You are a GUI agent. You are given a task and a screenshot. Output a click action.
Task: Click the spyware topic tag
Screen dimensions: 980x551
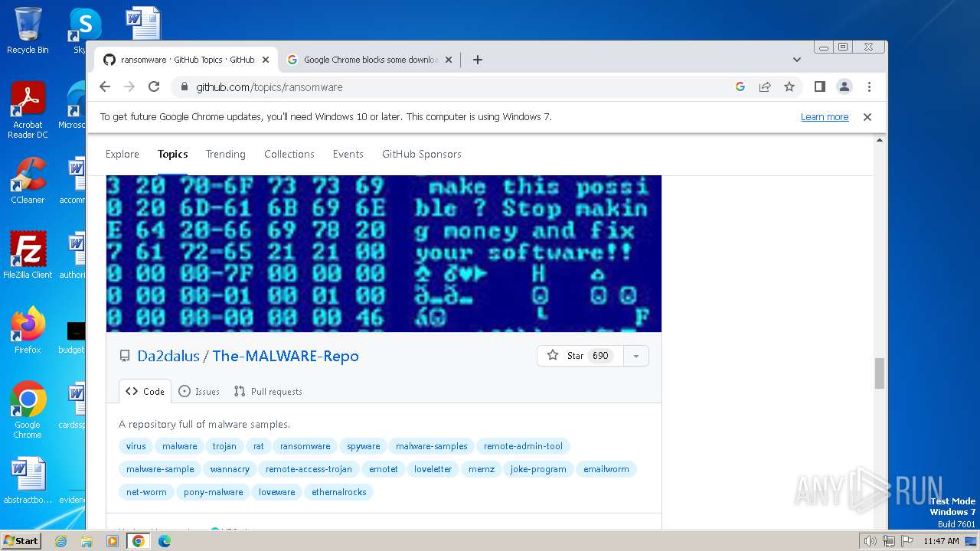[364, 446]
